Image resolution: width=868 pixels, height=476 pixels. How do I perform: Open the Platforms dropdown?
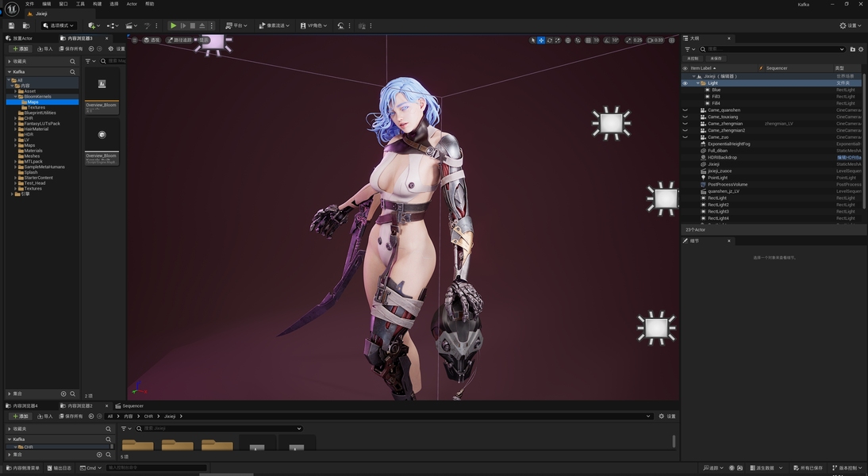(x=236, y=25)
